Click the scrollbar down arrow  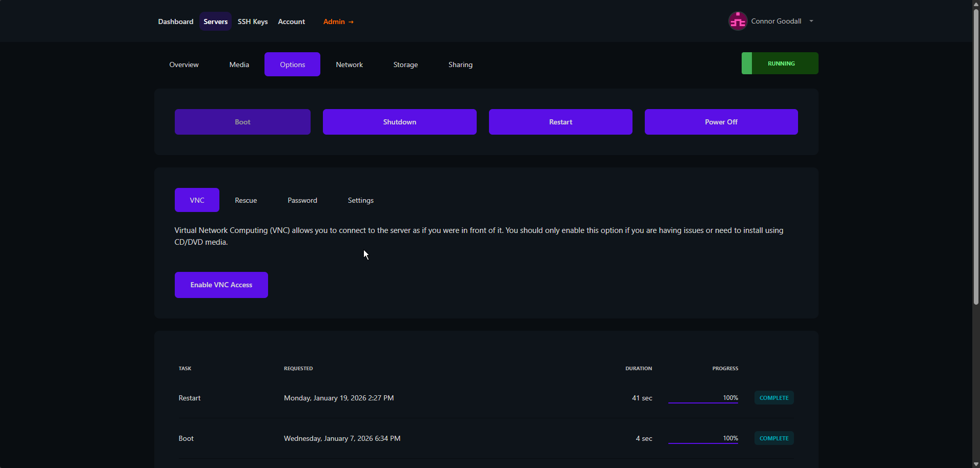click(976, 464)
